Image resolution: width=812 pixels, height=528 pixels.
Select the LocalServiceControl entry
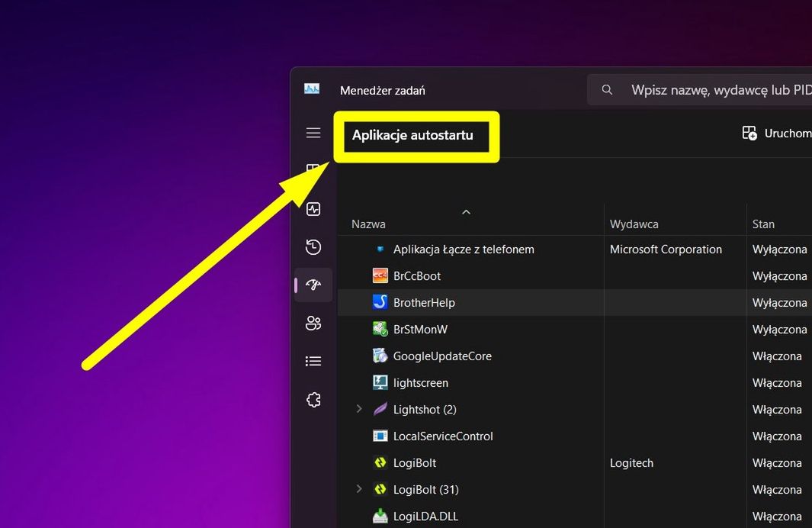pos(575,436)
